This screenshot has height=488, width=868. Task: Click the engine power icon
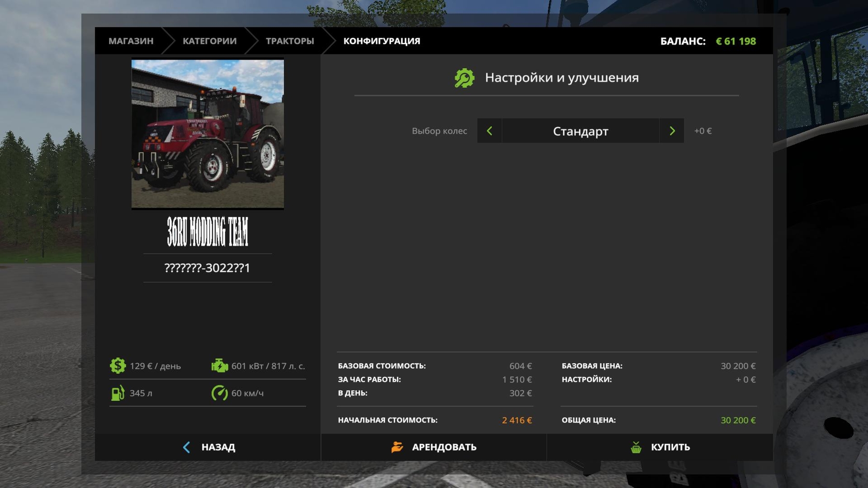click(219, 366)
